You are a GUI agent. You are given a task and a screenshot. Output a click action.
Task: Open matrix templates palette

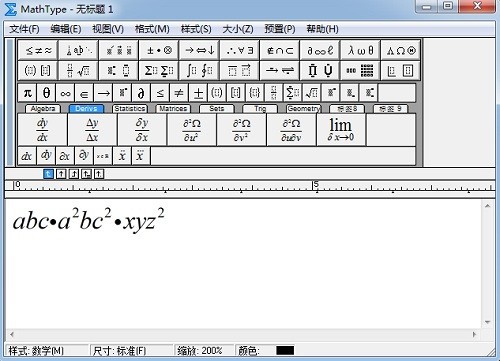point(360,70)
